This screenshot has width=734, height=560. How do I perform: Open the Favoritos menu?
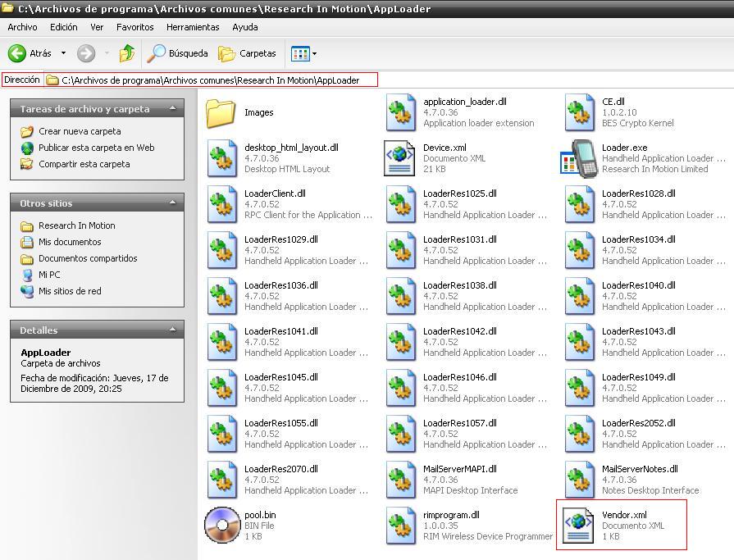[x=134, y=27]
